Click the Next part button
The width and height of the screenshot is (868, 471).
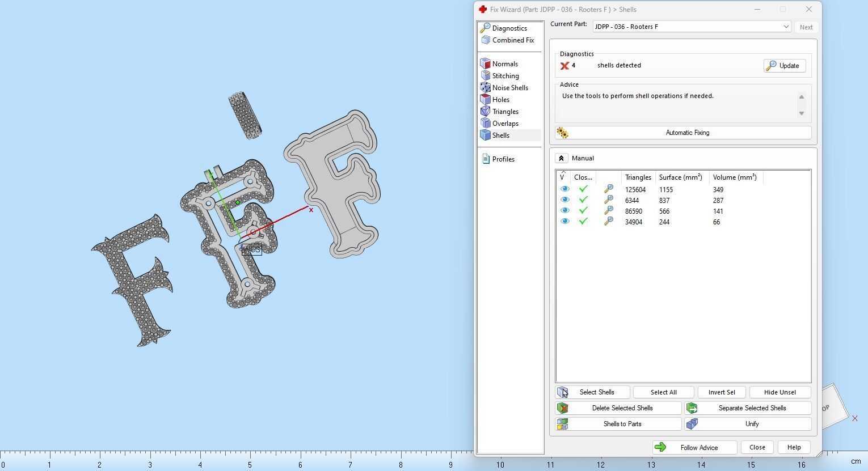click(806, 27)
